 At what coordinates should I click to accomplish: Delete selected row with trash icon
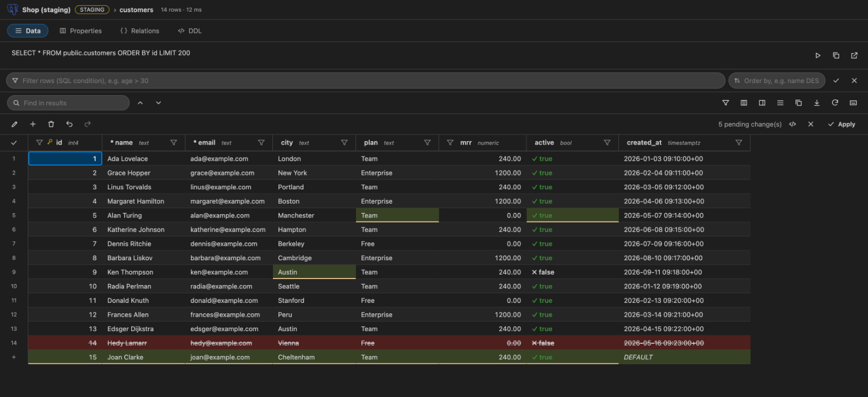tap(51, 125)
